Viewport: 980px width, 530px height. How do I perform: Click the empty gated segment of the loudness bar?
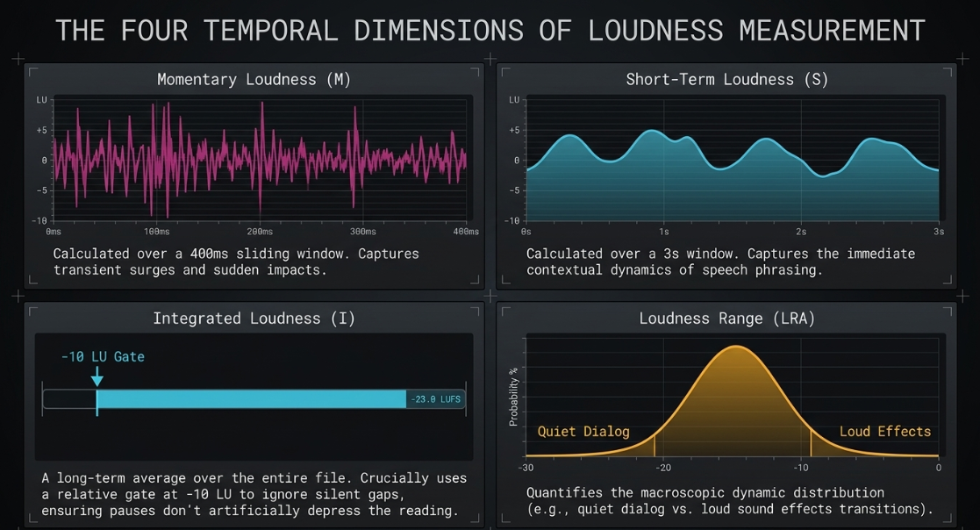coord(69,398)
